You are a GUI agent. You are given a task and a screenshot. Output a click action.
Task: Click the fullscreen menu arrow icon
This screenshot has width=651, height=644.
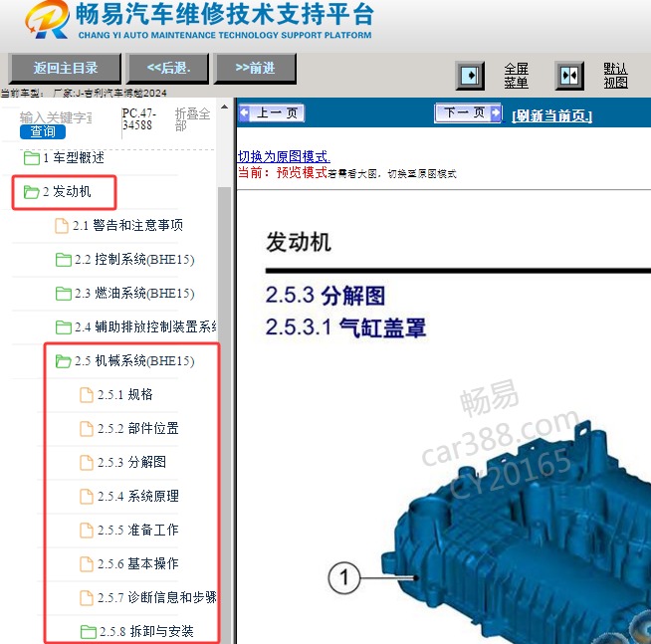point(470,76)
